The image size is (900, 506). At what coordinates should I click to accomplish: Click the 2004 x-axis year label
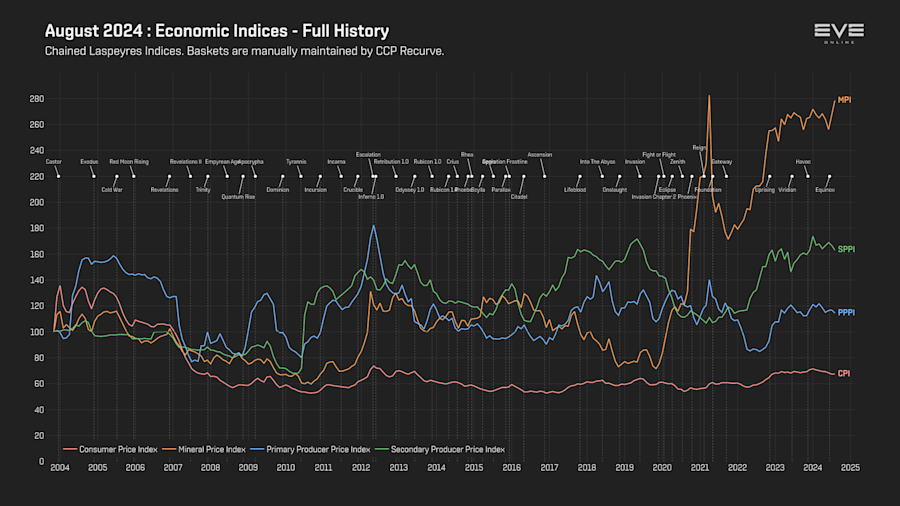pos(60,468)
